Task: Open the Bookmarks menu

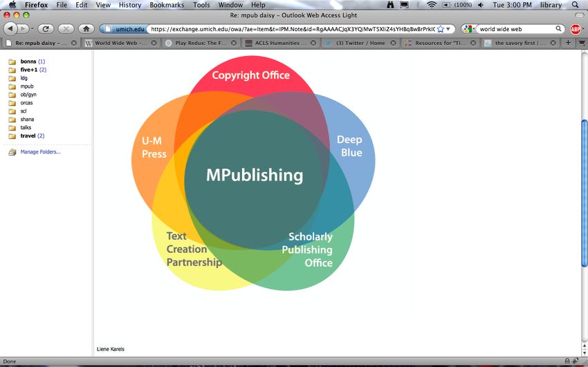Action: tap(167, 5)
